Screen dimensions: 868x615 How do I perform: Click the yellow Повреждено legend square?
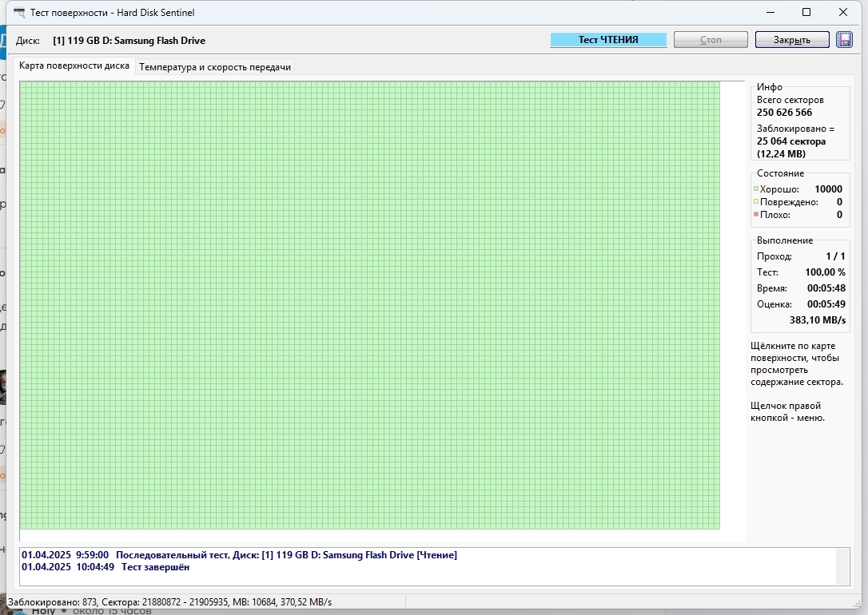coord(756,202)
